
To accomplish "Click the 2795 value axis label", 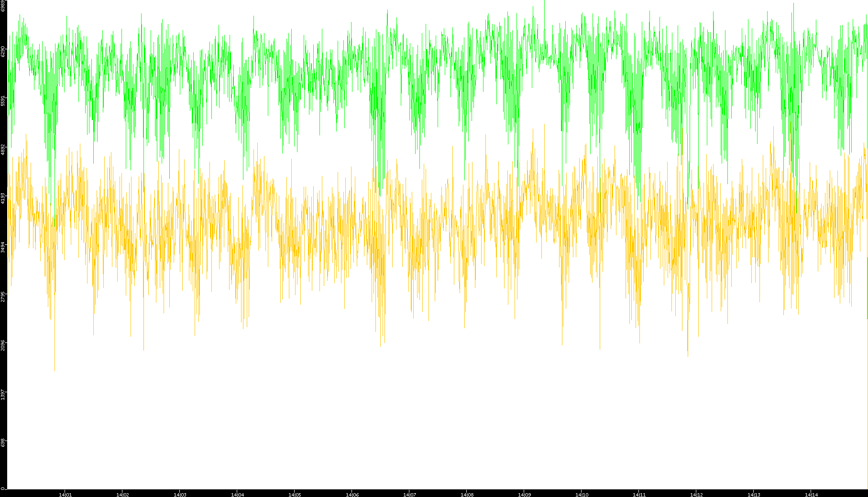I will click(x=3, y=296).
